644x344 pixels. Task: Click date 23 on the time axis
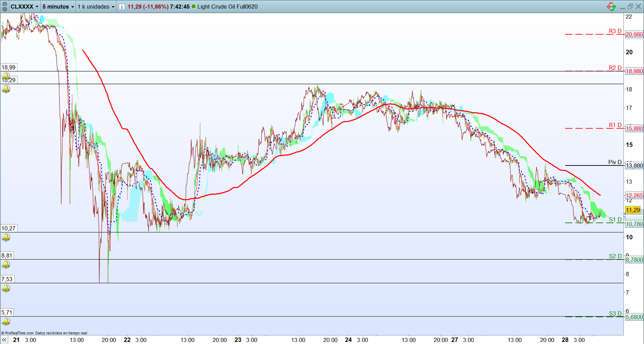(238, 340)
